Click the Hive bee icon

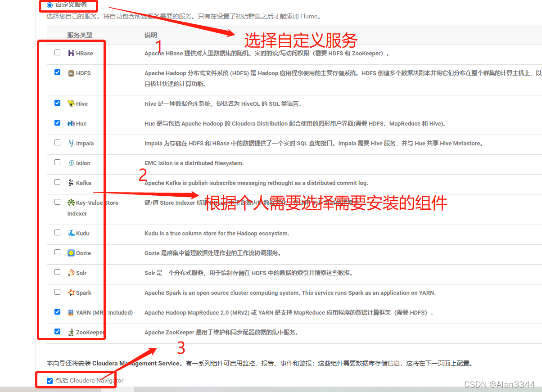pyautogui.click(x=71, y=104)
